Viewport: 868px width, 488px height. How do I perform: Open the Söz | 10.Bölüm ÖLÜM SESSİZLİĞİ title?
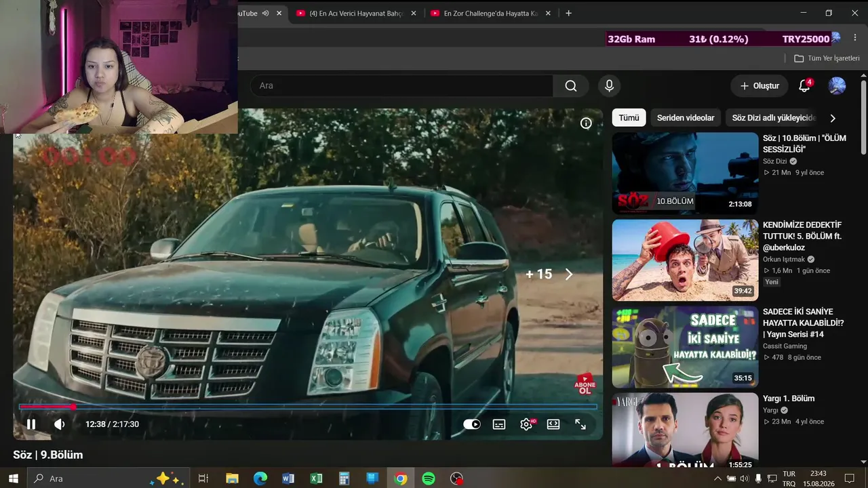[x=804, y=144]
